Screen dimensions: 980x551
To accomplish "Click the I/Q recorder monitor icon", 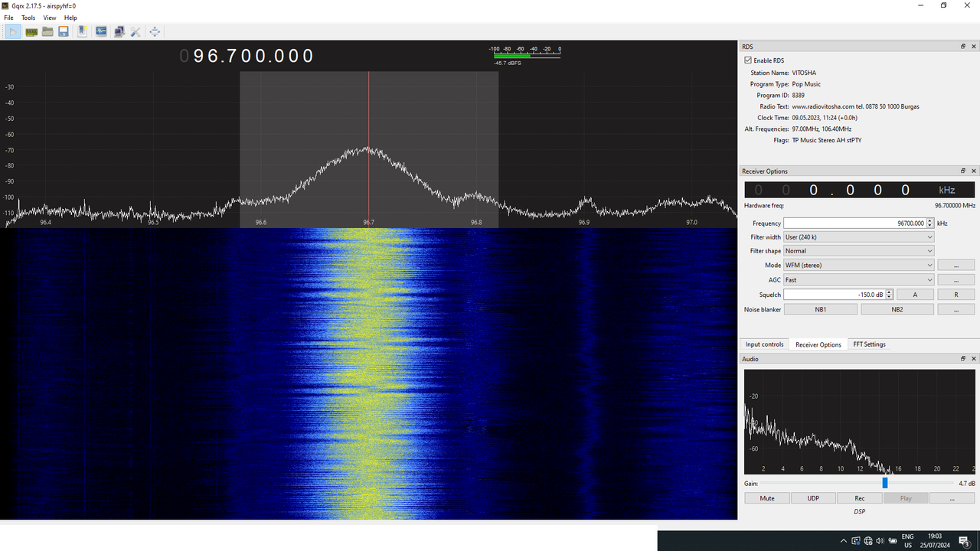I will [x=101, y=31].
